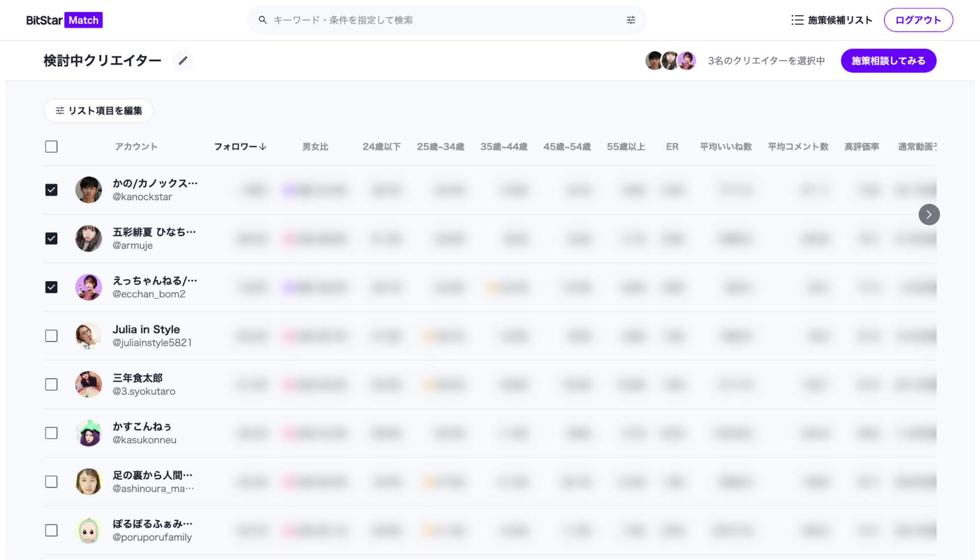Viewport: 980px width, 560px height.
Task: Open リスト項目を編集 column editor
Action: pyautogui.click(x=99, y=111)
